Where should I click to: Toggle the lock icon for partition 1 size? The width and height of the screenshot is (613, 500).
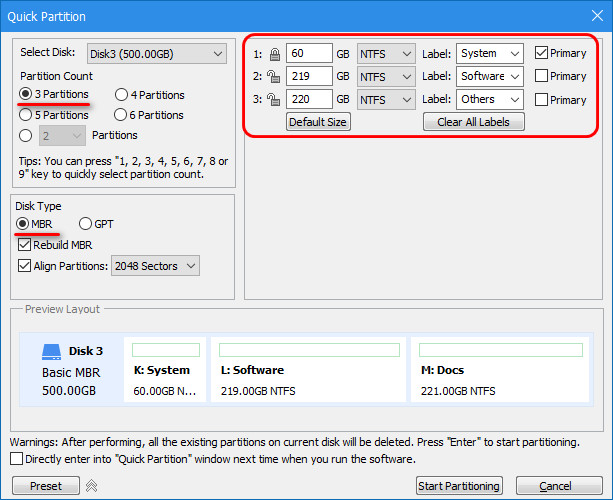click(x=275, y=54)
